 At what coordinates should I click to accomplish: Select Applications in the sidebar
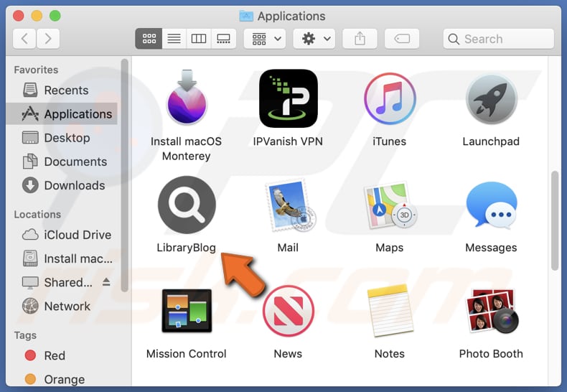(62, 114)
